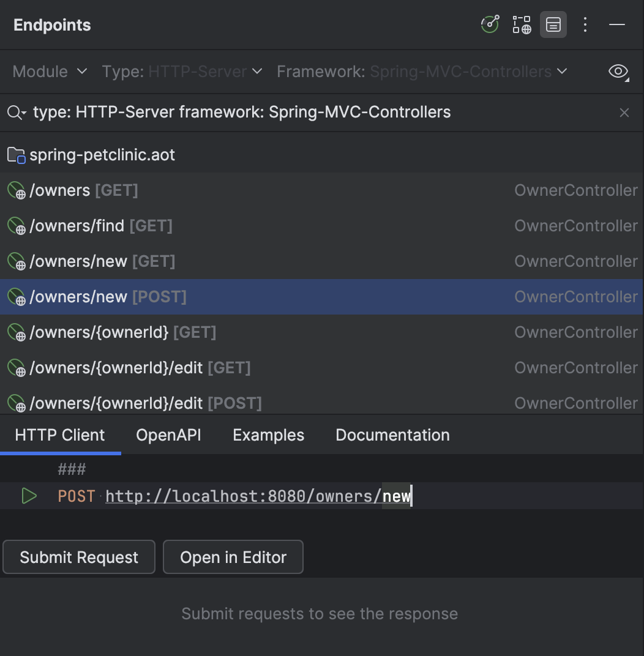Image resolution: width=644 pixels, height=656 pixels.
Task: Switch to the OpenAPI tab
Action: pos(168,434)
